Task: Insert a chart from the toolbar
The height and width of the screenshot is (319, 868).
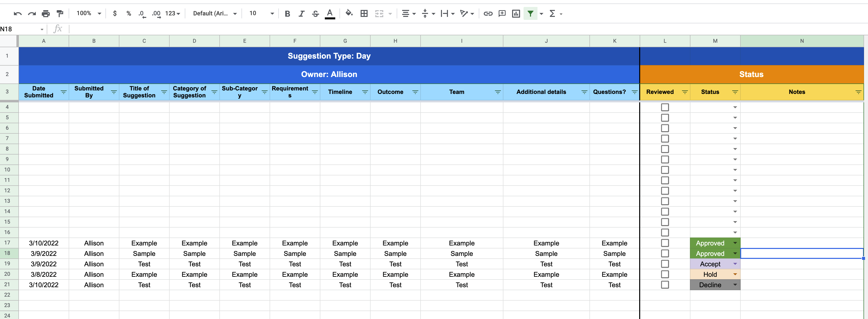Action: point(516,13)
